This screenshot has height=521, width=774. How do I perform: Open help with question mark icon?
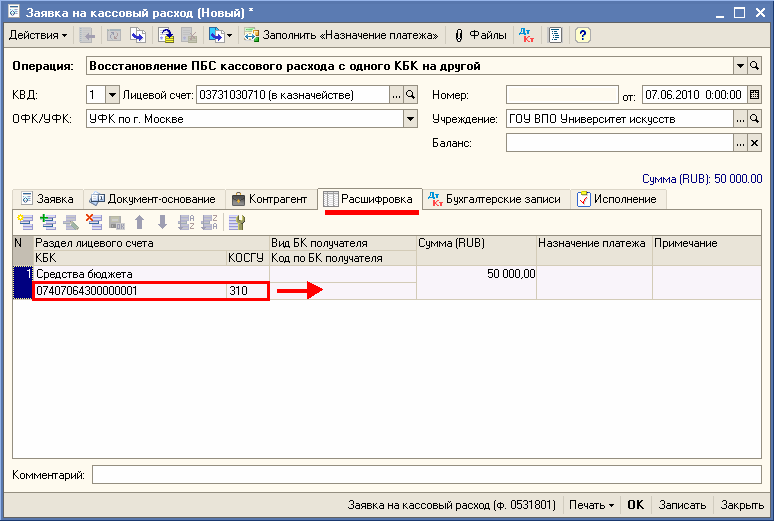tap(582, 36)
